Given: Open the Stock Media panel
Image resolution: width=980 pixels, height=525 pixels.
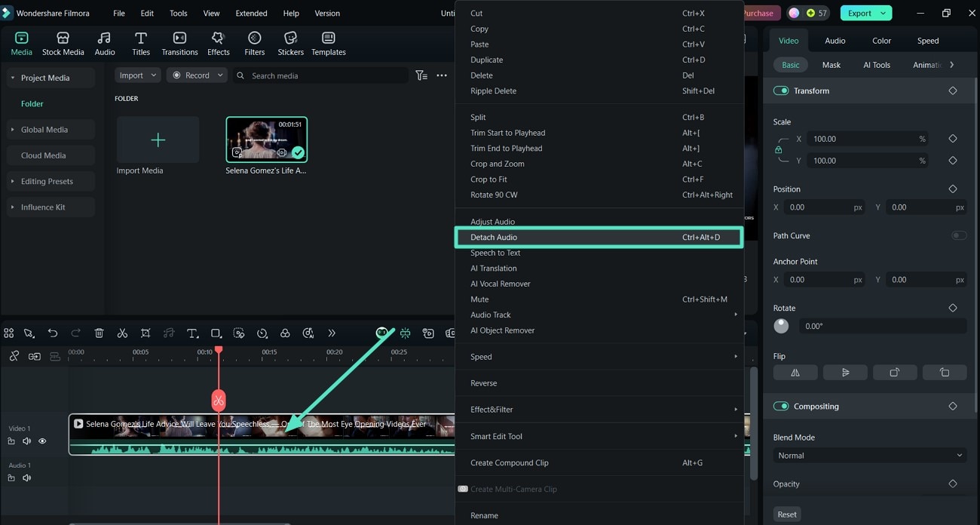Looking at the screenshot, I should [63, 44].
